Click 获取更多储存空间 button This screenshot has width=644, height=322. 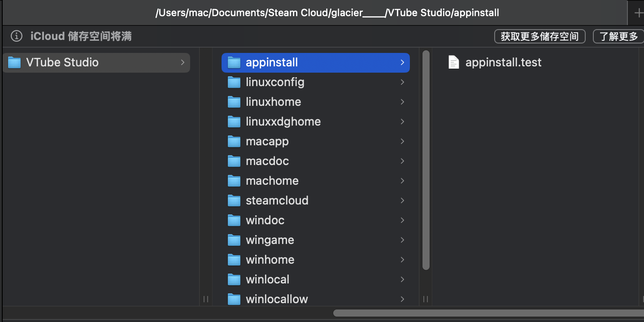coord(540,36)
